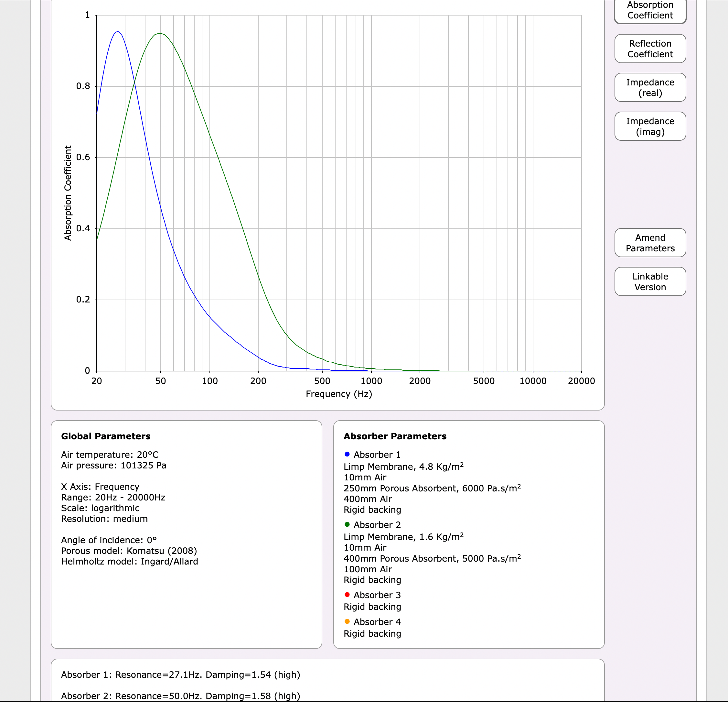The height and width of the screenshot is (702, 728).
Task: Click the Absorber 2 resonance result text
Action: [180, 696]
